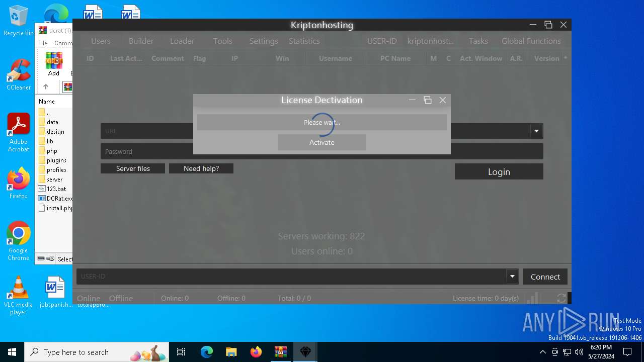The height and width of the screenshot is (362, 644).
Task: Click the Server files button
Action: point(133,168)
